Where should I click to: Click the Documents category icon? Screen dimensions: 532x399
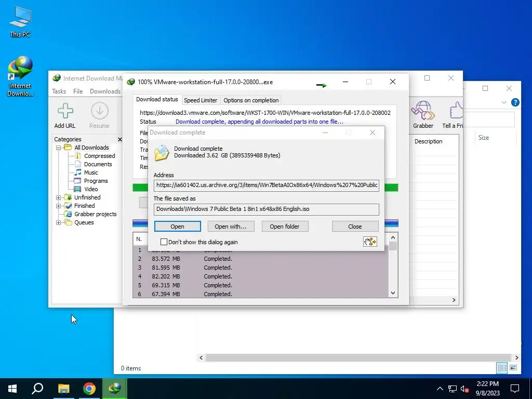click(78, 164)
